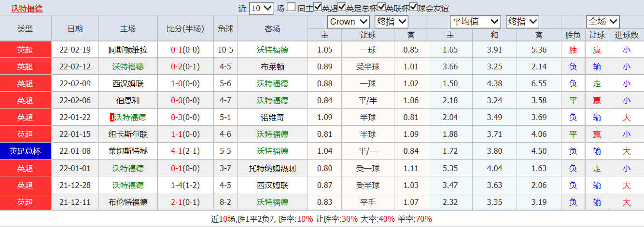Expand the Crown bookmaker dropdown
This screenshot has height=227, width=644.
349,22
